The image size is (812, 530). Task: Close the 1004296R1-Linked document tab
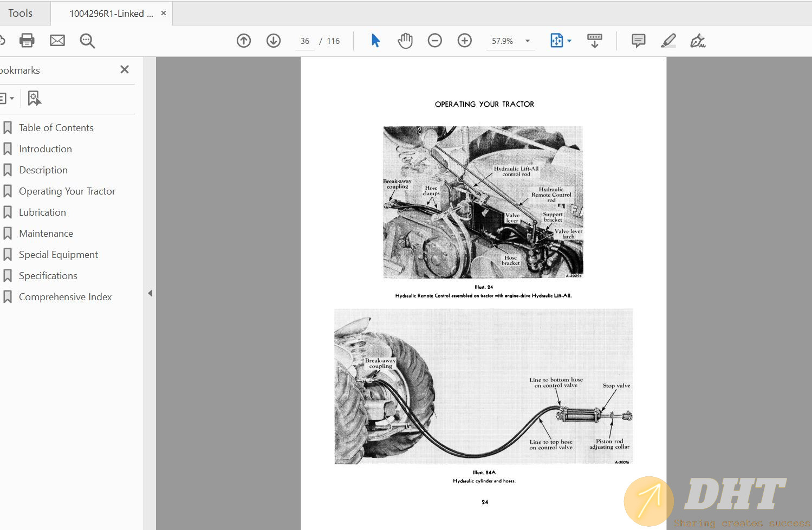click(x=164, y=13)
